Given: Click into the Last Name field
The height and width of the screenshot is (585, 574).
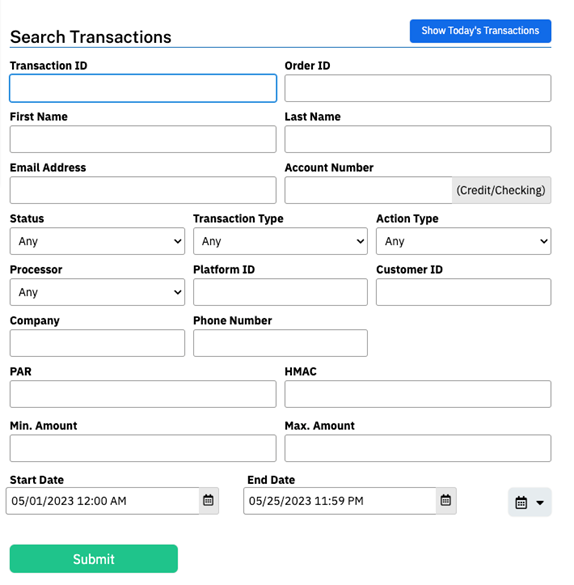Looking at the screenshot, I should [x=418, y=140].
